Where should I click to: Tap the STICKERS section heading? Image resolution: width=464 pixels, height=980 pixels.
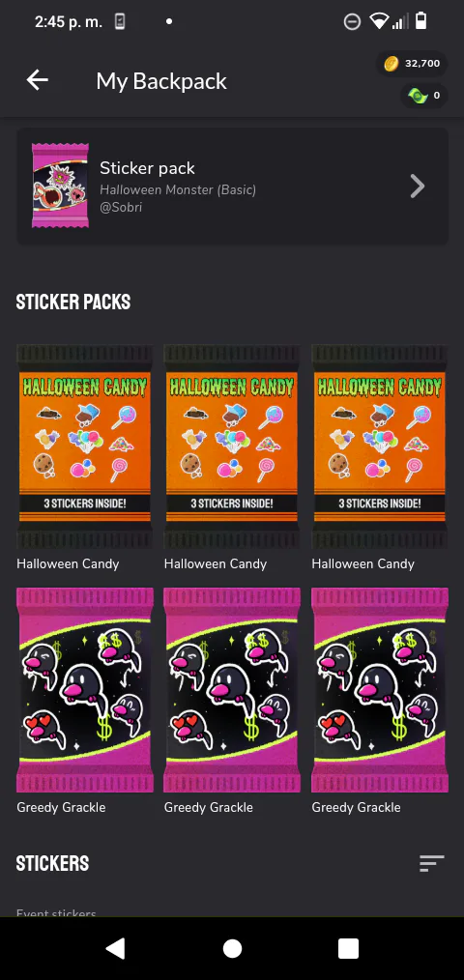(52, 864)
